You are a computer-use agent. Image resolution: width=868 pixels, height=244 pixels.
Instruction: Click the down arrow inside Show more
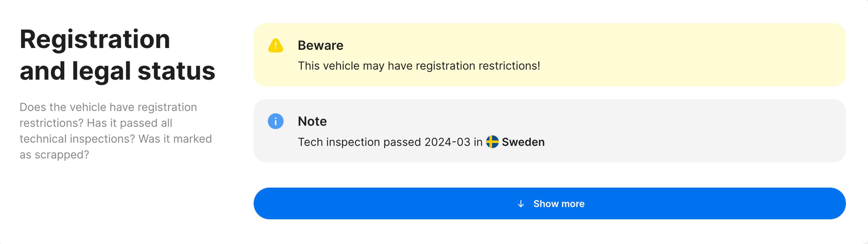521,204
